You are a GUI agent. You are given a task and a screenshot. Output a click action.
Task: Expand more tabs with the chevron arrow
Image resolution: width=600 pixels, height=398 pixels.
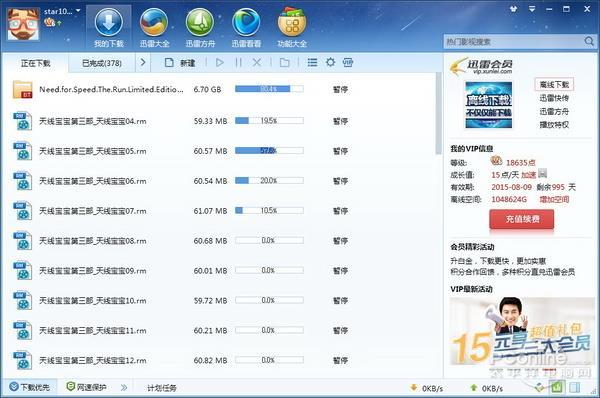coord(143,62)
